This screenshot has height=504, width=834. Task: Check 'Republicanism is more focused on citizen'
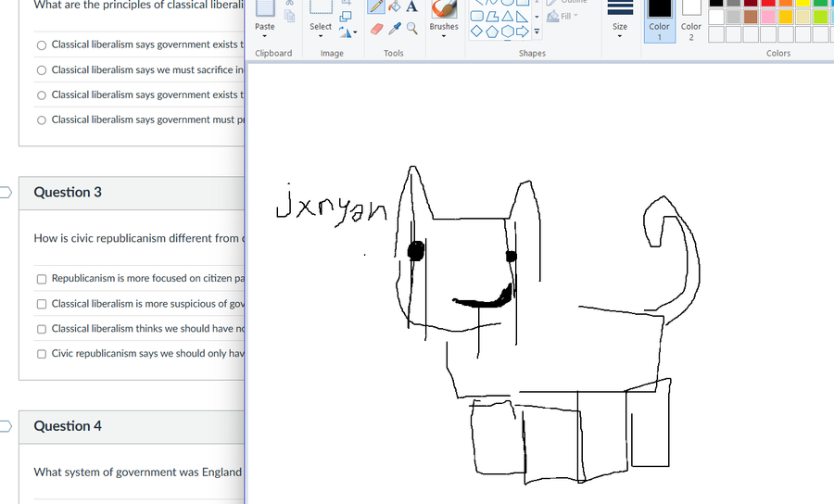point(42,279)
